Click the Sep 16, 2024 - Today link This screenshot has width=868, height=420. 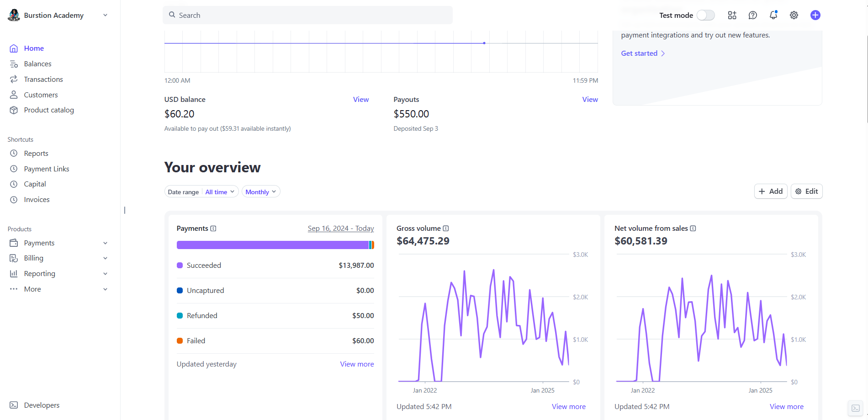341,229
